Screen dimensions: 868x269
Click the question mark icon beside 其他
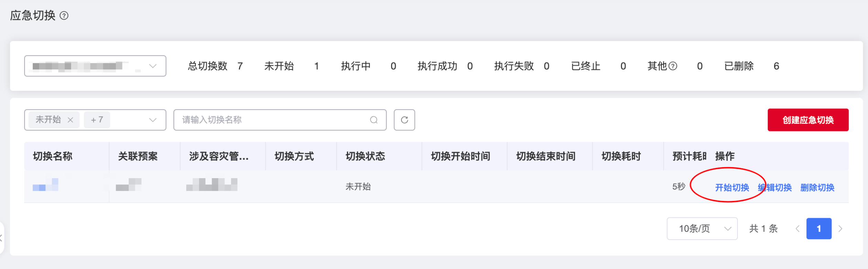tap(673, 66)
